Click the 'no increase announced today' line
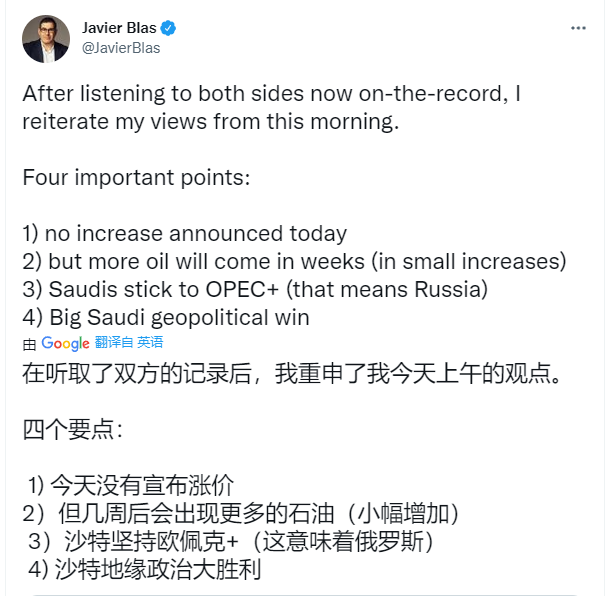 (x=185, y=234)
